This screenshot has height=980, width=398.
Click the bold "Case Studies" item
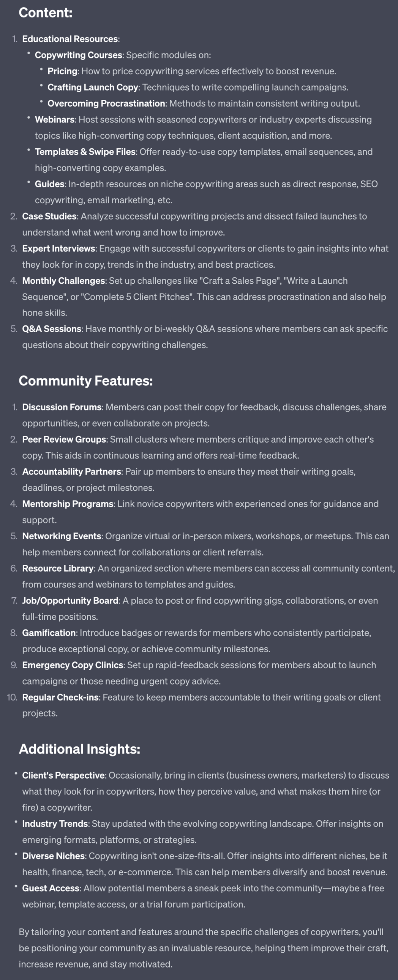[49, 216]
